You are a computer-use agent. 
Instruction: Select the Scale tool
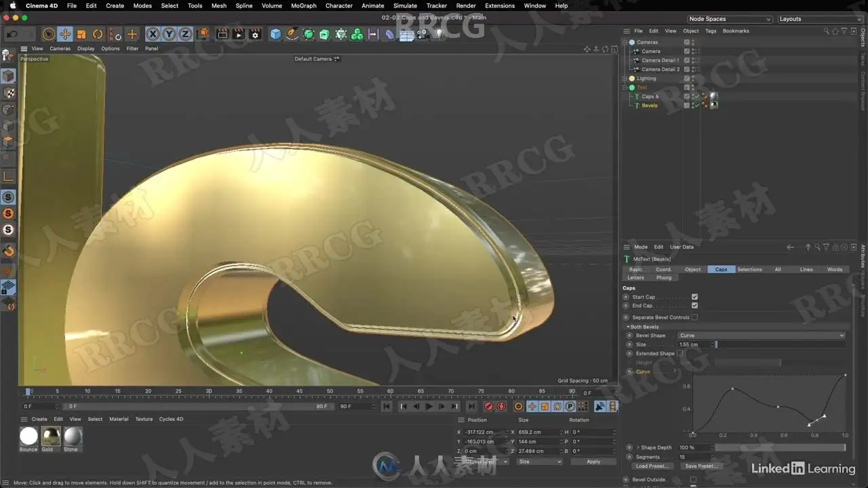[81, 34]
